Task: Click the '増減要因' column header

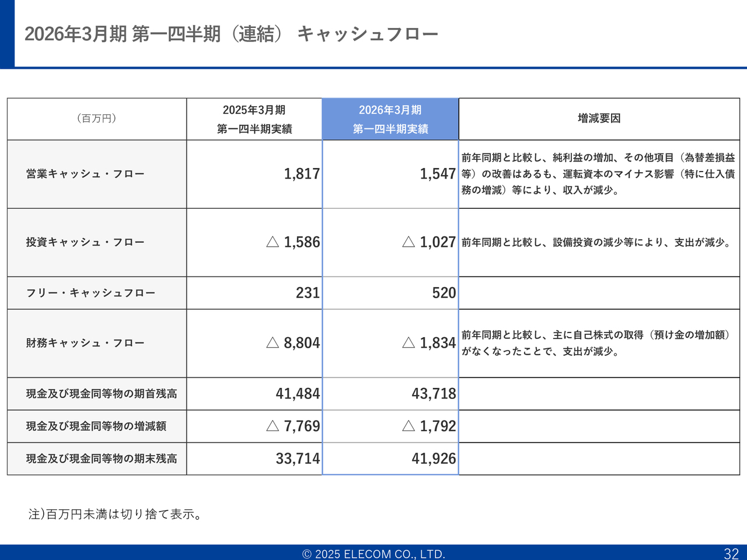Action: tap(599, 118)
